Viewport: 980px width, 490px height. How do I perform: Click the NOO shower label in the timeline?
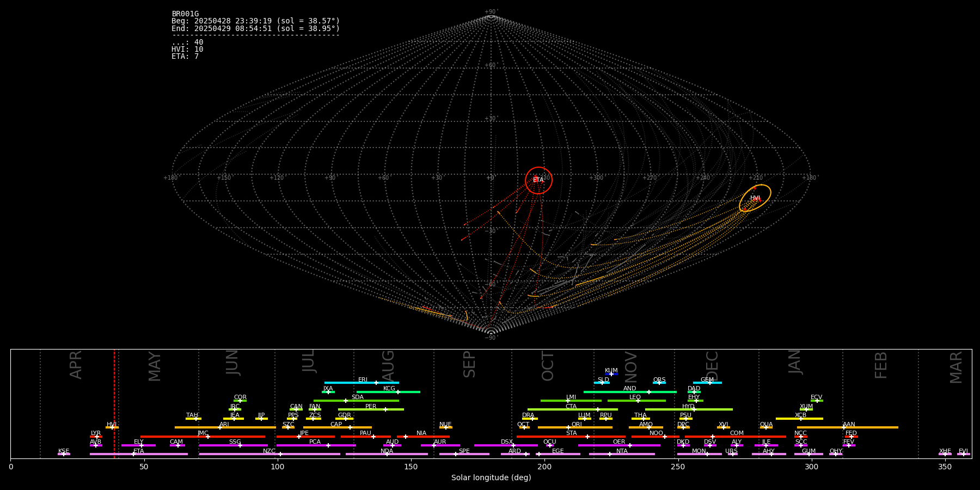(x=657, y=433)
